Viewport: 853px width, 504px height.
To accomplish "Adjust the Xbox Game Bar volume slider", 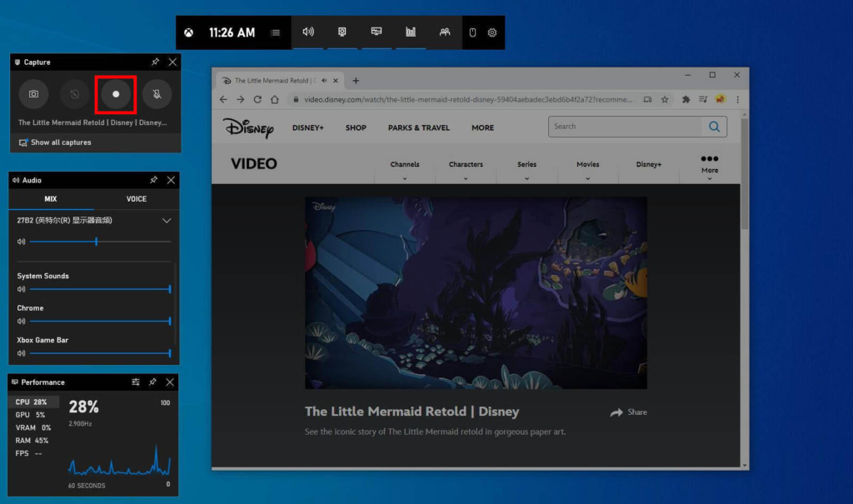I will (x=100, y=353).
